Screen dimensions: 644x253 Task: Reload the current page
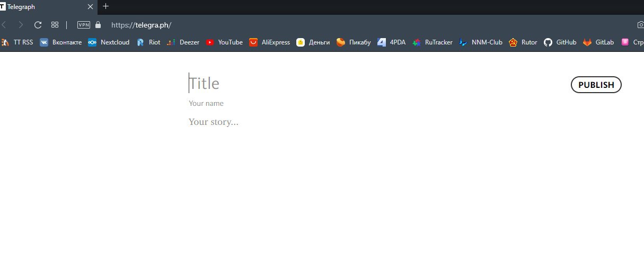click(x=38, y=25)
